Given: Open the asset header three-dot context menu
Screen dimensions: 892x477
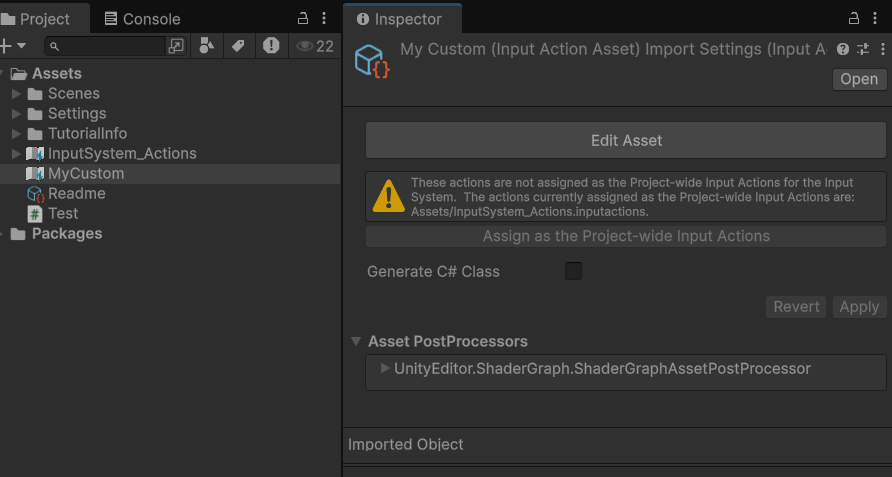Looking at the screenshot, I should coord(883,49).
